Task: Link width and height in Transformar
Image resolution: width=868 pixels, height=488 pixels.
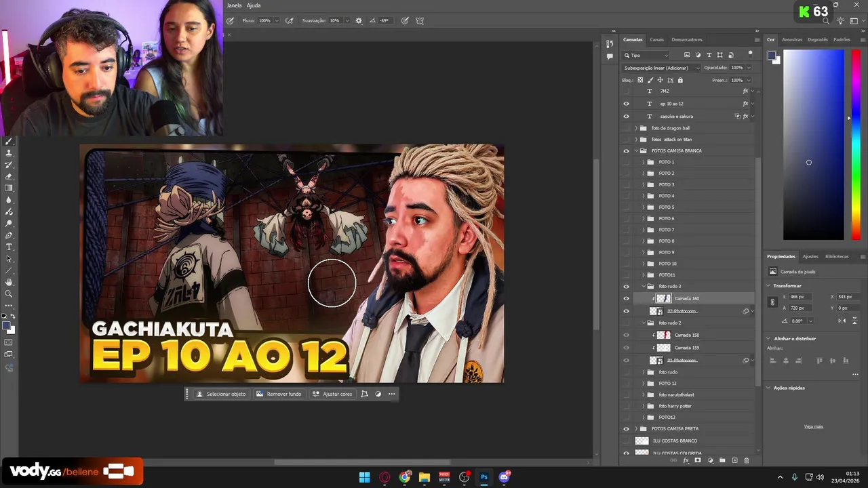Action: click(772, 302)
